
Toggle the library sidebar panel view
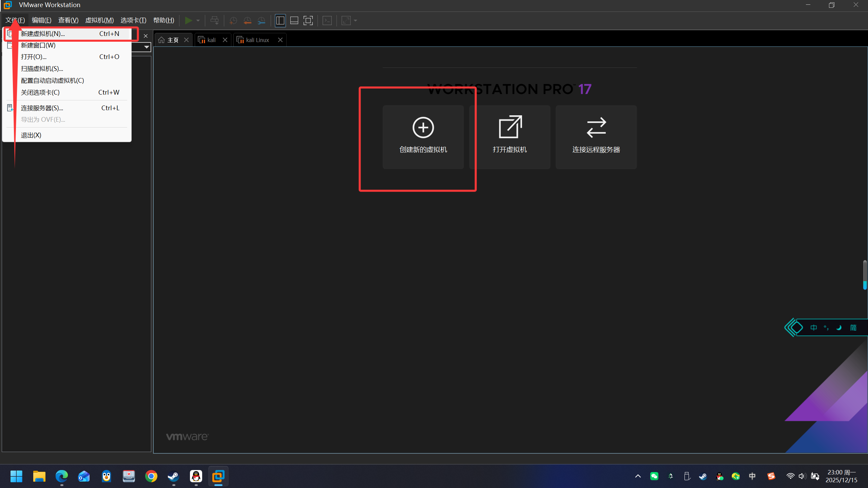280,21
